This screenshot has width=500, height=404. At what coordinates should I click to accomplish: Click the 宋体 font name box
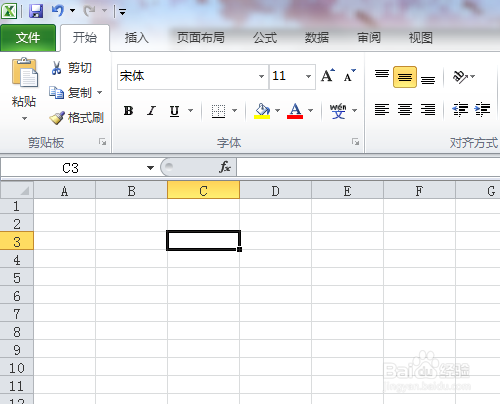[187, 76]
